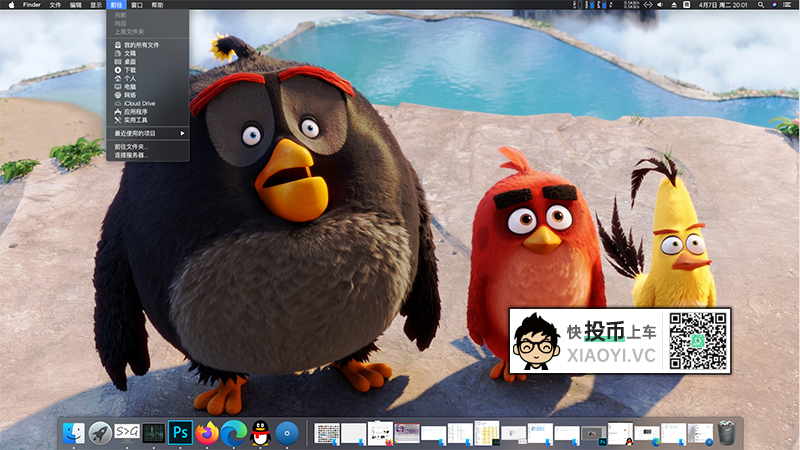Image resolution: width=800 pixels, height=450 pixels.
Task: Launch Photoshop from the Dock
Action: tap(180, 433)
